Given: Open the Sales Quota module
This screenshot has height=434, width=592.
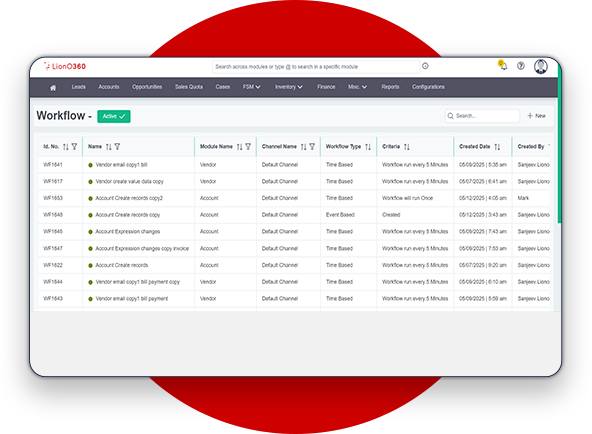Looking at the screenshot, I should coord(189,87).
